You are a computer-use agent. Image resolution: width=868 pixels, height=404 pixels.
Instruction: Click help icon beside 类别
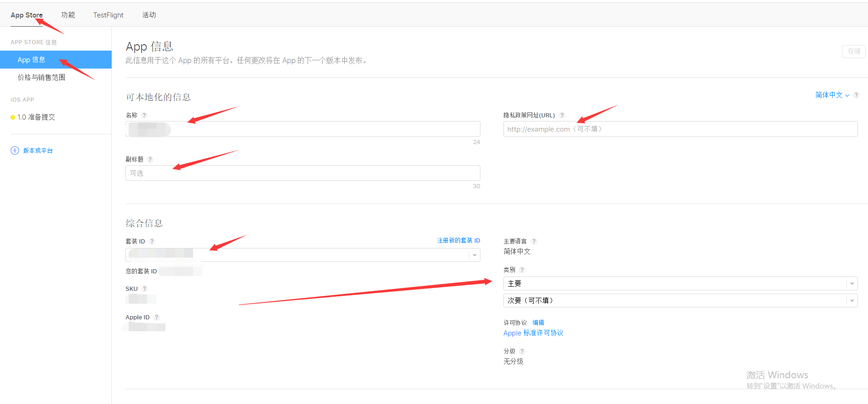(x=522, y=270)
